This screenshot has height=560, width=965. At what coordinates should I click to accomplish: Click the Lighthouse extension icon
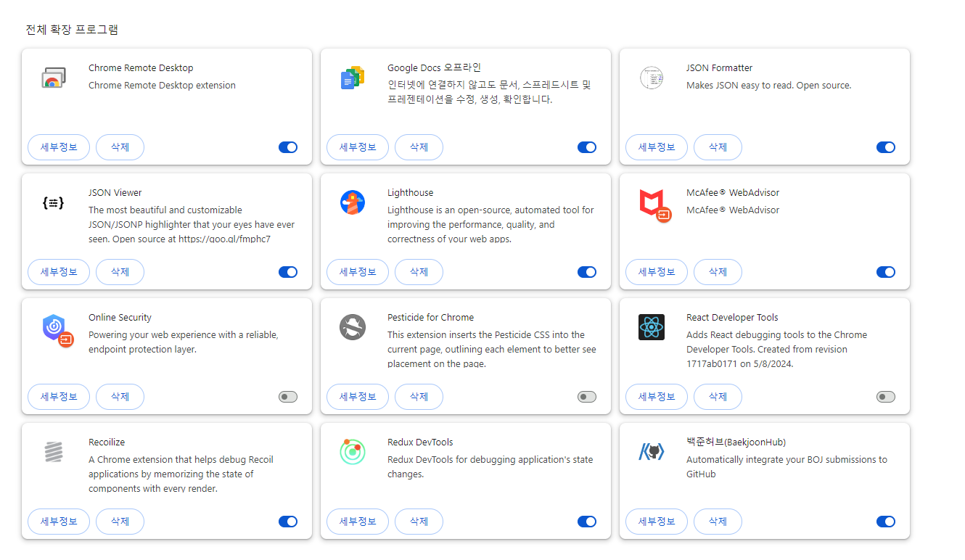coord(353,202)
